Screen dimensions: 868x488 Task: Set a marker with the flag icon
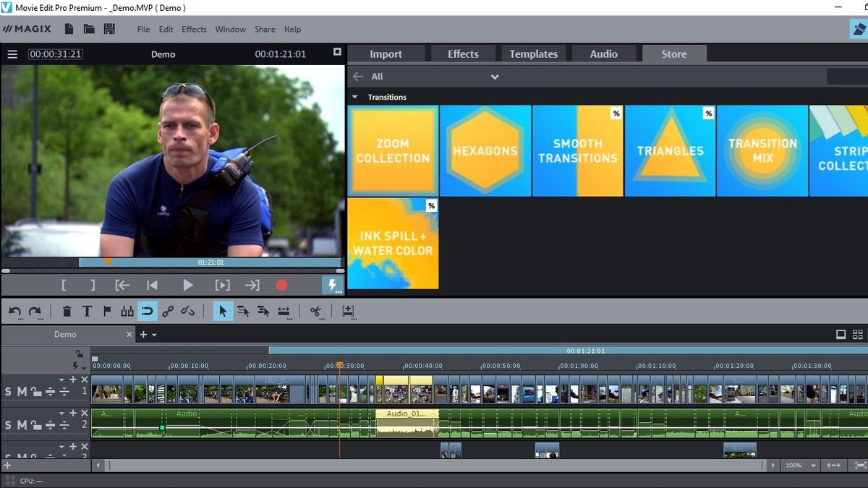pos(107,311)
